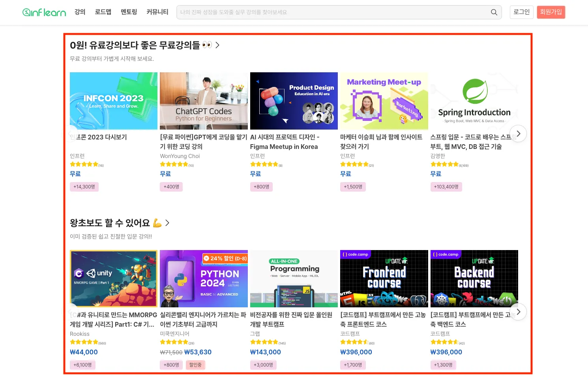Open the ChatGPT Codes course thumbnail

coord(204,101)
